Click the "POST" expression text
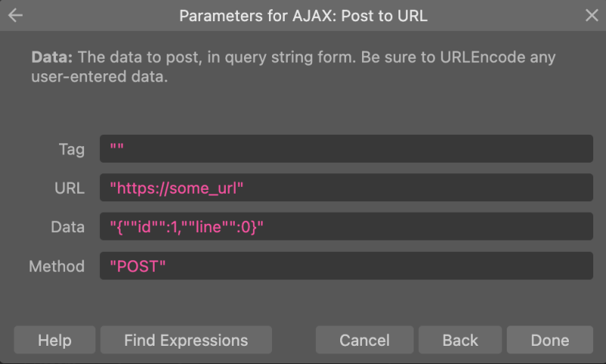Screen dimensions: 606x364 [x=138, y=266]
